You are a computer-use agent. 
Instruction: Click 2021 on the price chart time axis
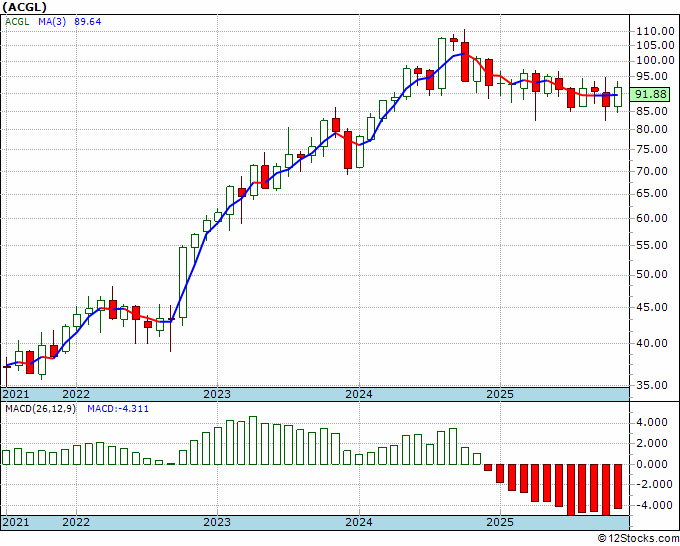[x=16, y=394]
